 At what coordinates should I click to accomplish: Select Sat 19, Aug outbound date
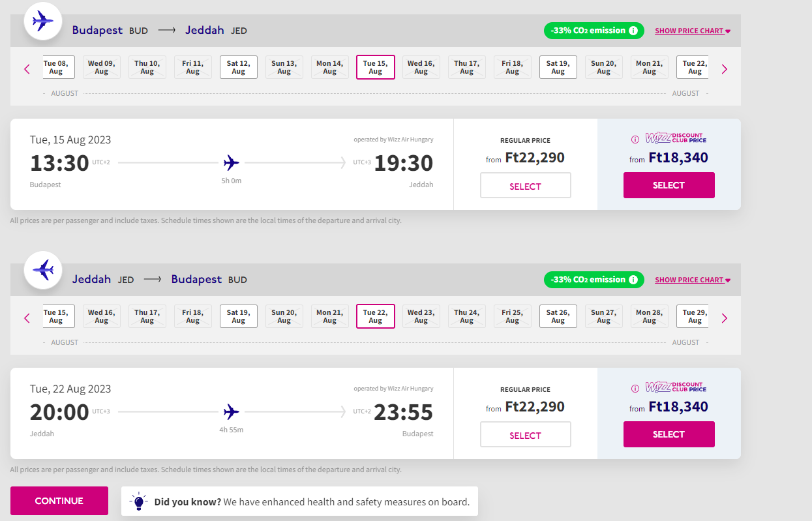coord(558,67)
